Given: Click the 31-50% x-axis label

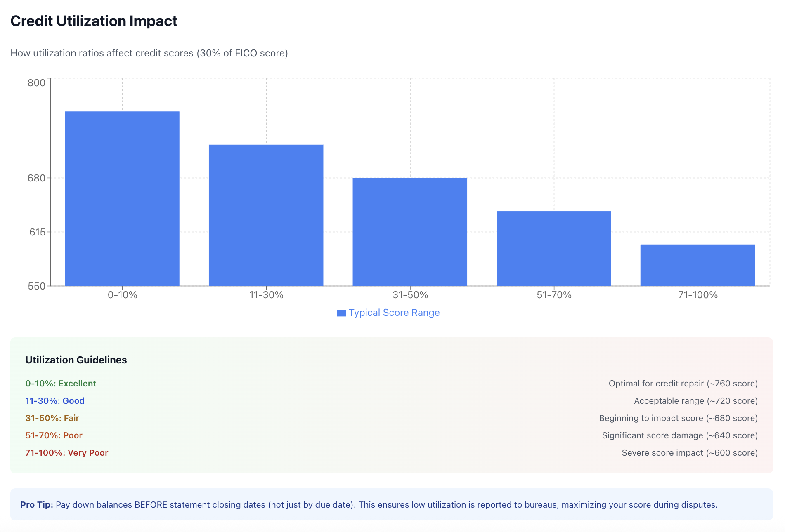Looking at the screenshot, I should tap(410, 295).
